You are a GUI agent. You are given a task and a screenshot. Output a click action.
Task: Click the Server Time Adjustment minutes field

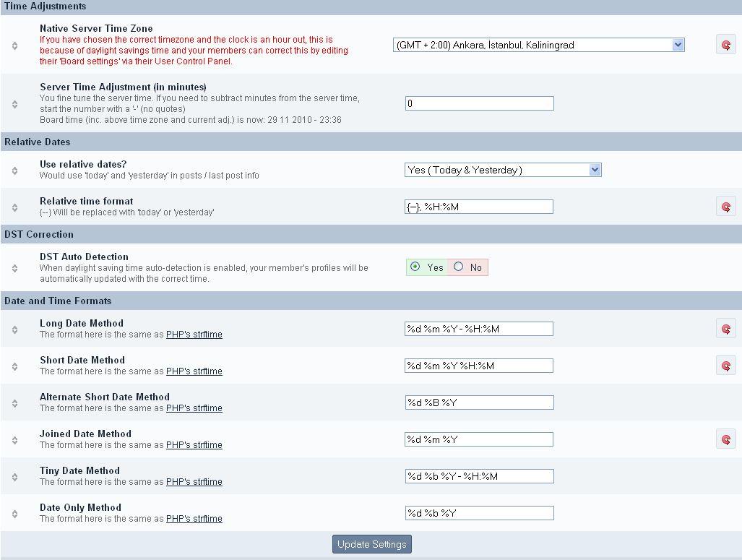click(479, 103)
